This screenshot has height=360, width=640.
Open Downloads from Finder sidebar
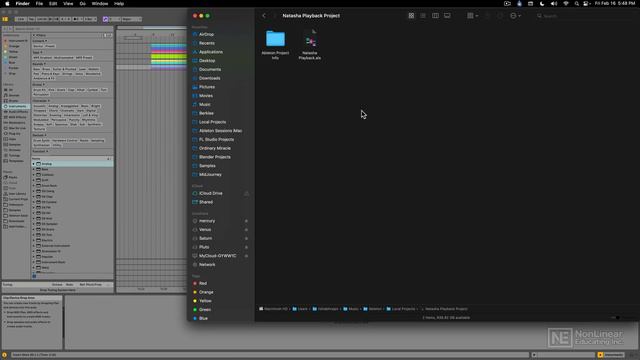tap(209, 78)
